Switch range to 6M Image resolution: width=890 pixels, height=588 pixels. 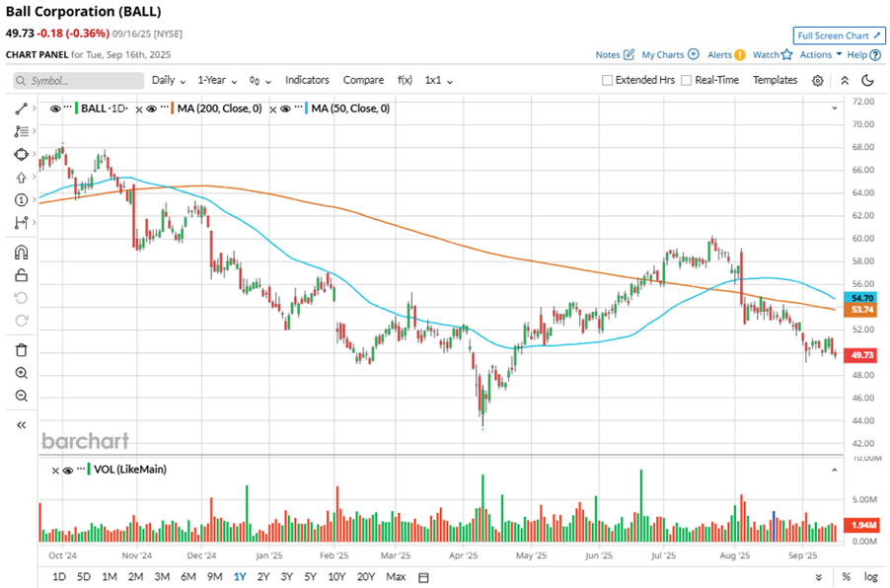pos(188,577)
